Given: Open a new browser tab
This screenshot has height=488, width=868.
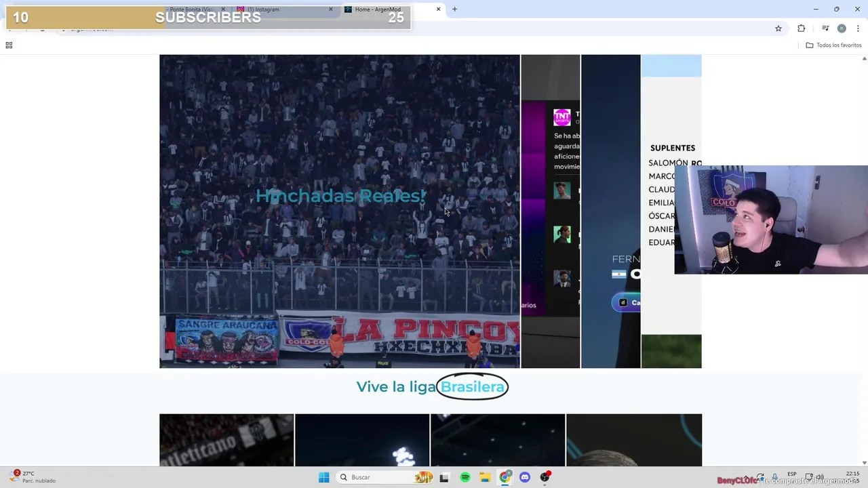Looking at the screenshot, I should 454,9.
